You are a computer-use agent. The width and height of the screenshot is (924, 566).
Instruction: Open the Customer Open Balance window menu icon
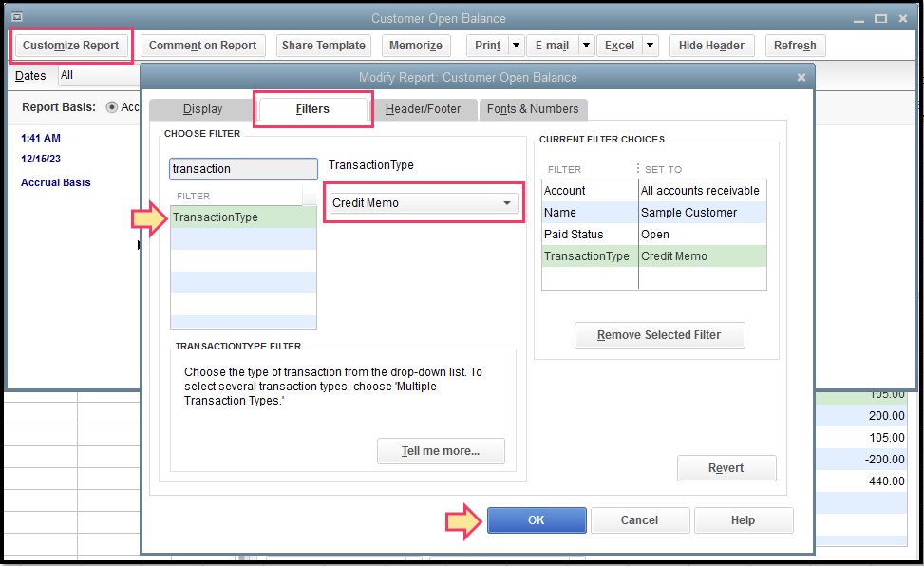pos(17,17)
